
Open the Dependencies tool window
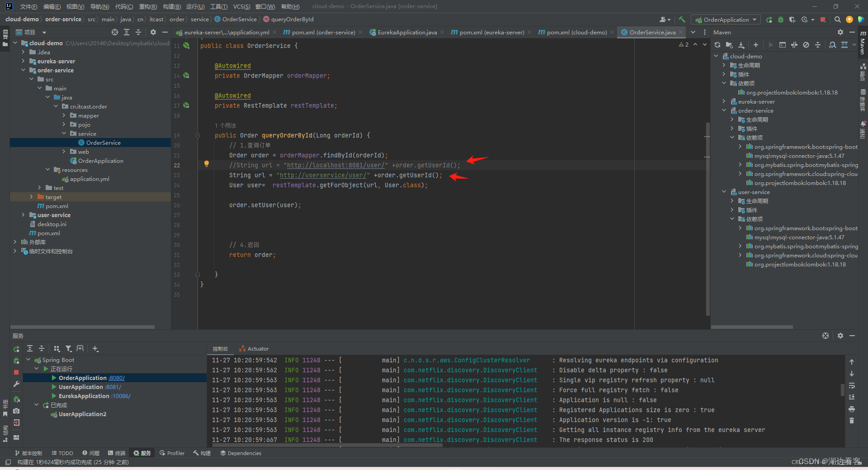point(241,453)
